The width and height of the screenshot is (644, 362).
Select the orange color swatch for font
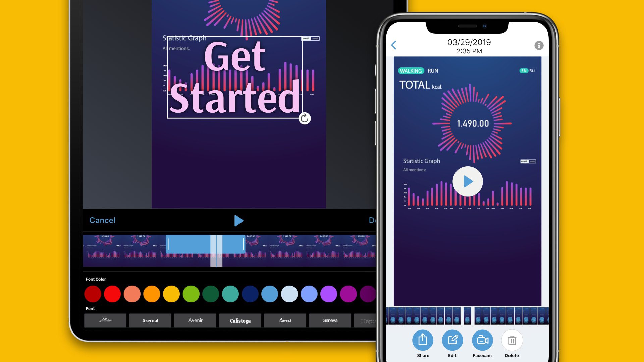pos(151,294)
